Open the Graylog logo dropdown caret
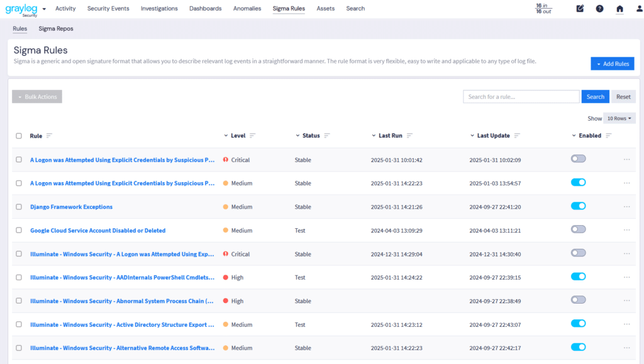The image size is (644, 364). pos(44,9)
